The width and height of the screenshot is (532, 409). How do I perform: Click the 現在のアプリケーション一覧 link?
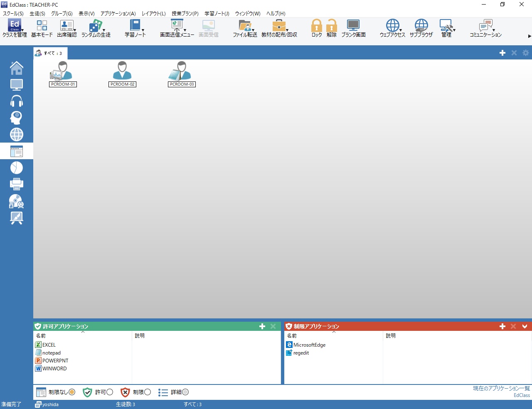501,388
